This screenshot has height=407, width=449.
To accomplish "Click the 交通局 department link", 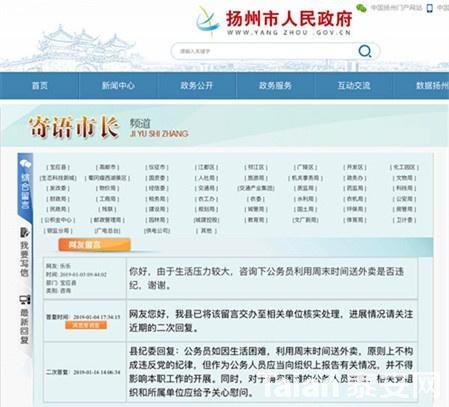I will pos(207,188).
